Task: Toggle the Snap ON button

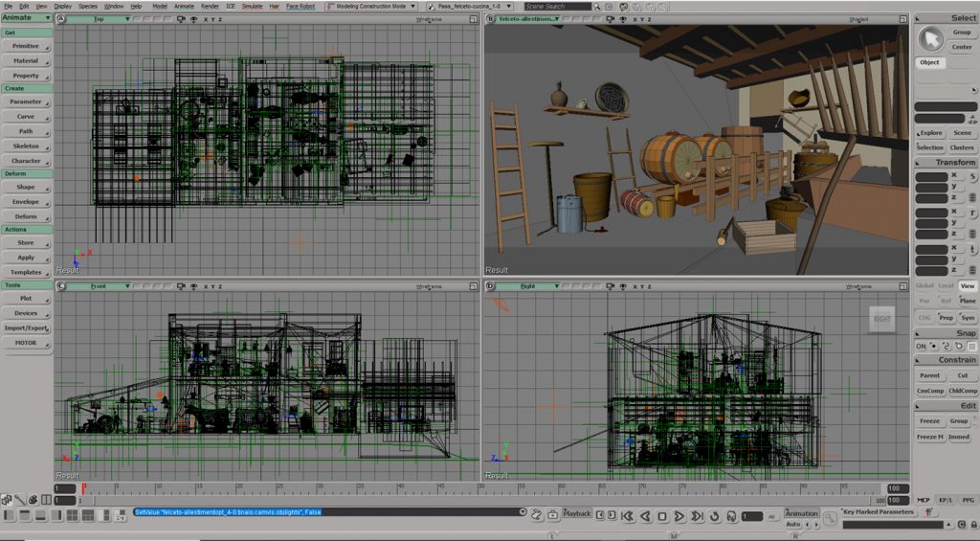Action: (x=922, y=346)
